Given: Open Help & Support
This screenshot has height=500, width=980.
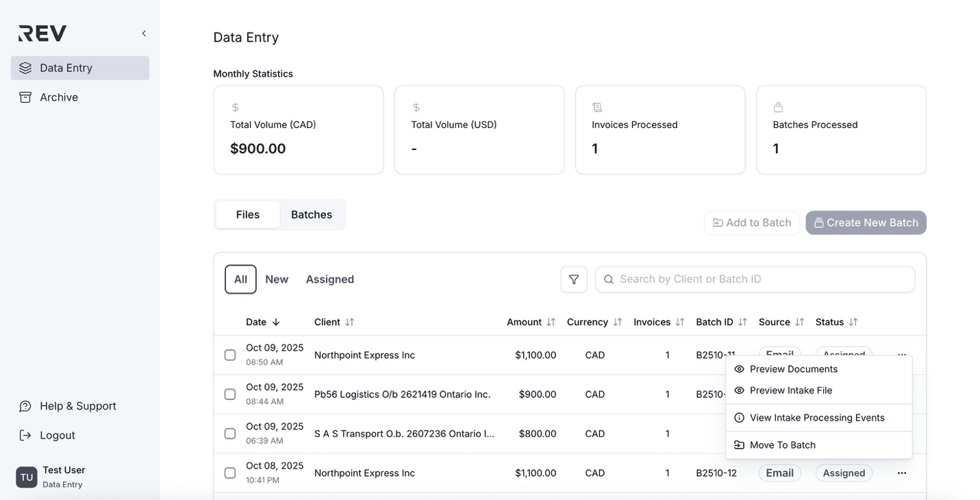Looking at the screenshot, I should [x=77, y=406].
